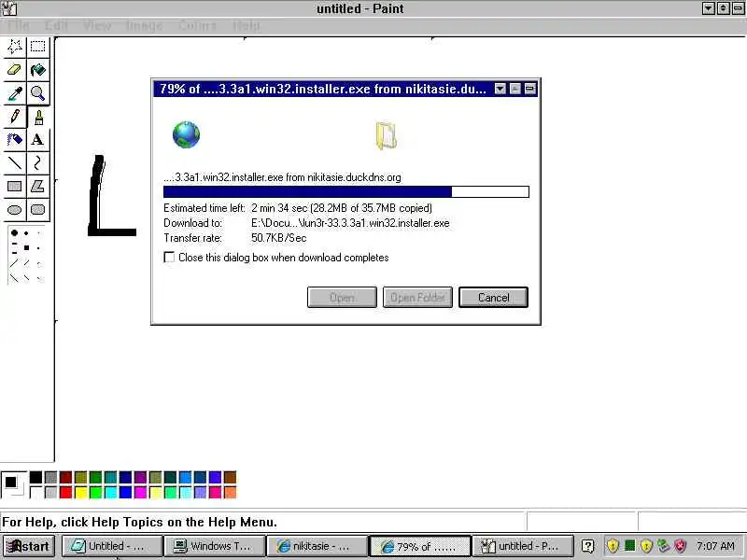Image resolution: width=747 pixels, height=560 pixels.
Task: Select the Pencil tool
Action: click(15, 116)
